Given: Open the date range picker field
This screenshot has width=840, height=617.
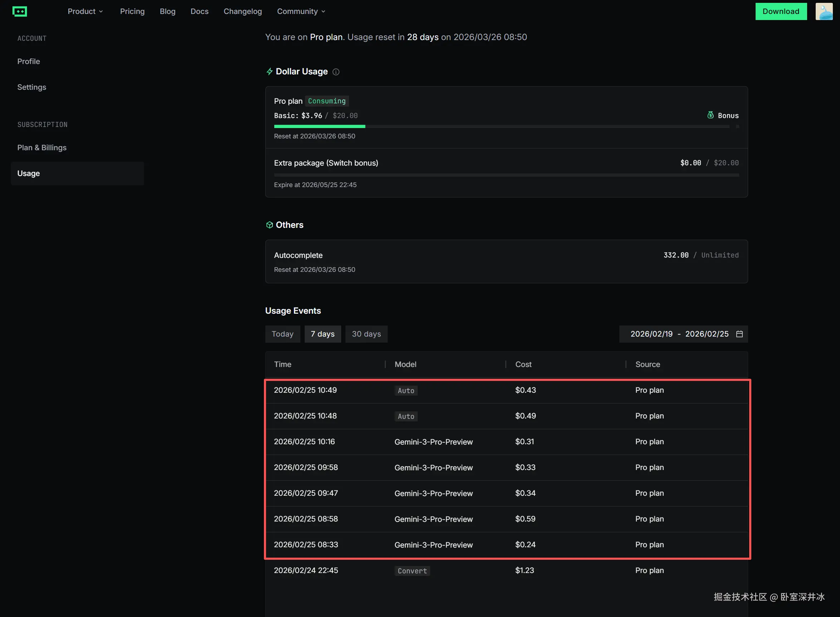Looking at the screenshot, I should [679, 334].
